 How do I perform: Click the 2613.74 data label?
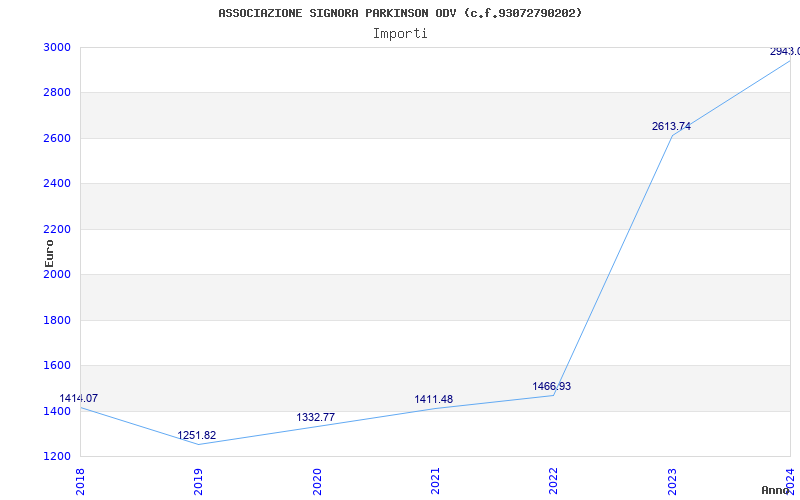tap(671, 126)
